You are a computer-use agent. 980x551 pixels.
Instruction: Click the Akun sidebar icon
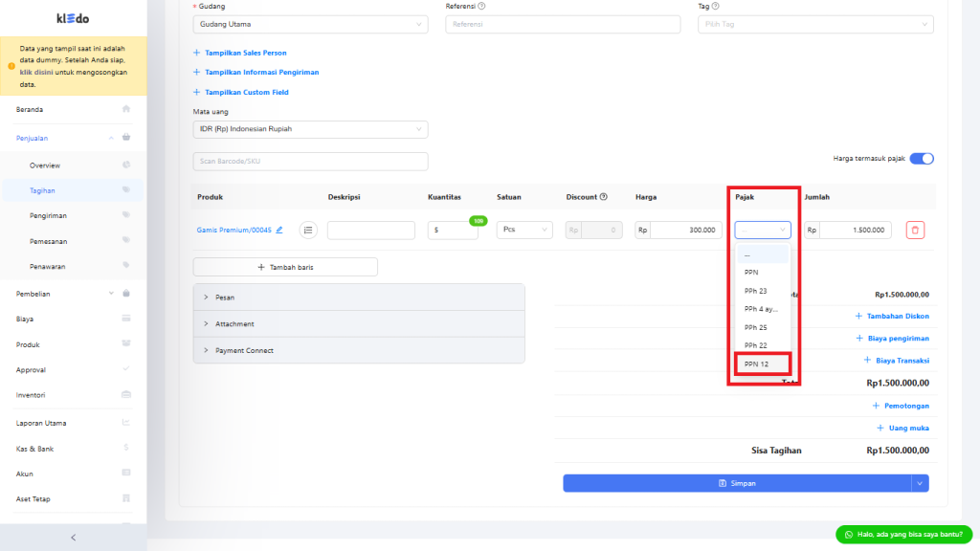(x=126, y=473)
